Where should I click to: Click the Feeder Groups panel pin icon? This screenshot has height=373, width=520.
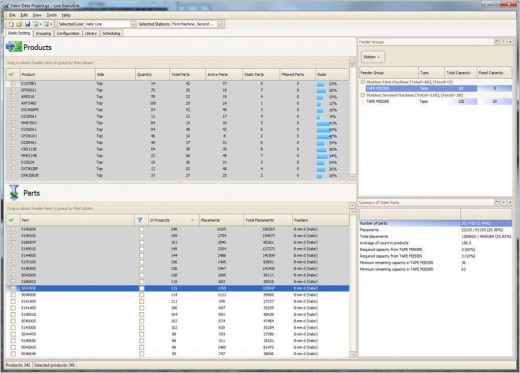coord(504,42)
